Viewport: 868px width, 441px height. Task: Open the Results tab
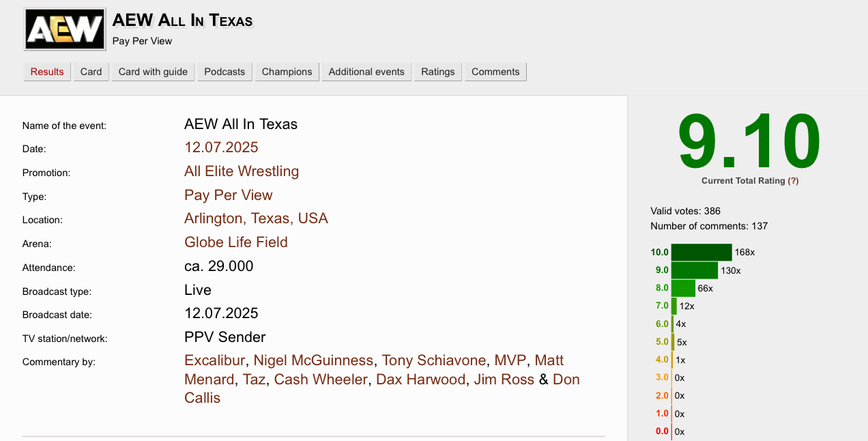point(47,72)
